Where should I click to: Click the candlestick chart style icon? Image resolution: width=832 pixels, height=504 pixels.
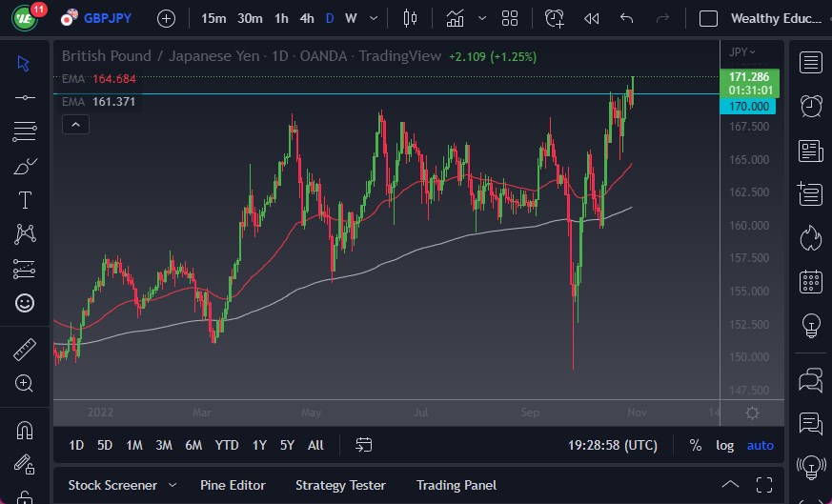pyautogui.click(x=411, y=18)
